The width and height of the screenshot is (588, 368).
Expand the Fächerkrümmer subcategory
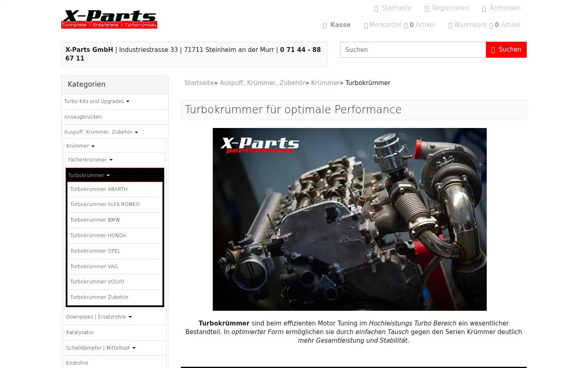(115, 160)
